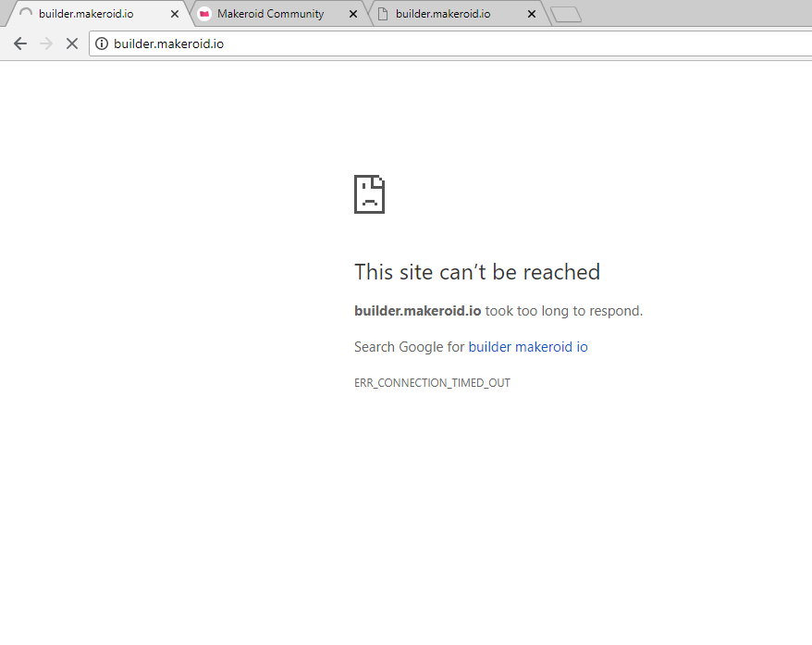Click the loading spinner on first tab
Image resolution: width=812 pixels, height=645 pixels.
pos(26,14)
